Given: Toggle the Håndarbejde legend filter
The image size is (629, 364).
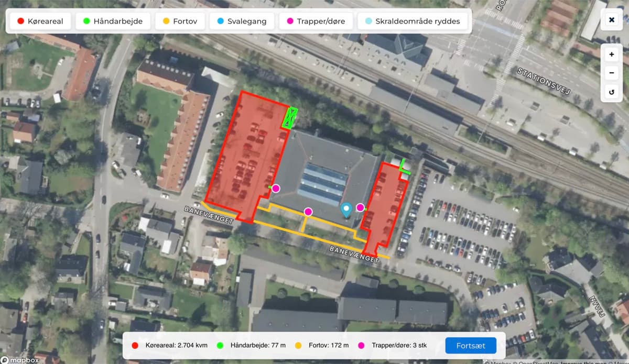Looking at the screenshot, I should click(113, 21).
